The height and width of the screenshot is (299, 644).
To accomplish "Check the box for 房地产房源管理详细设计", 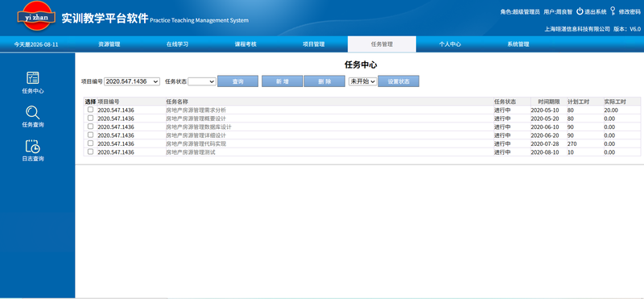I will tap(90, 135).
